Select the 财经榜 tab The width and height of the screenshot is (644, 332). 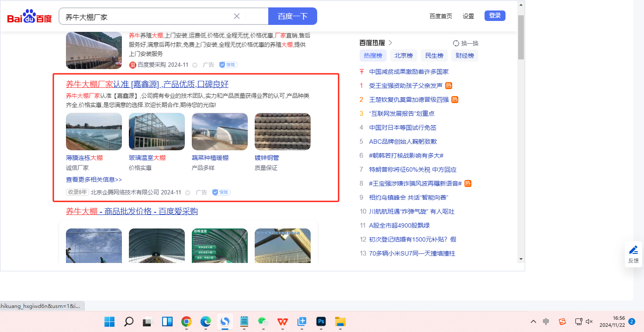pos(464,55)
